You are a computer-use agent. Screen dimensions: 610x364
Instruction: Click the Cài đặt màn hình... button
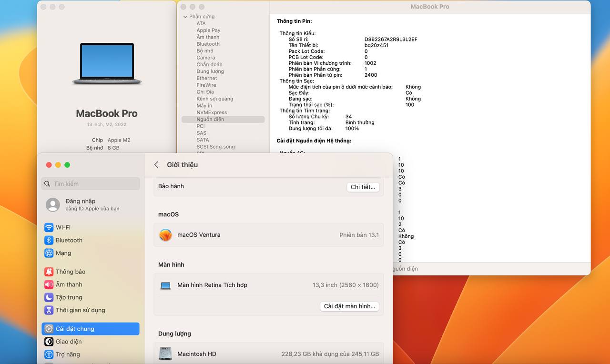349,306
